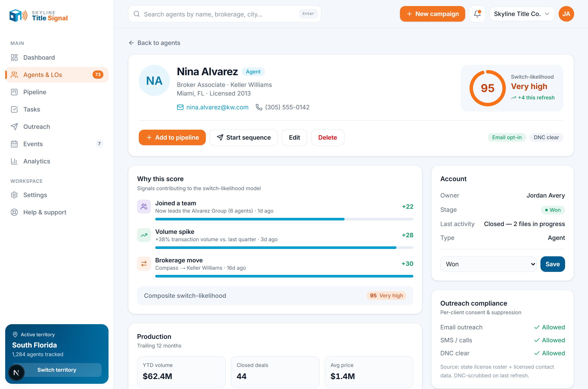Click the Agent role tag

tap(253, 72)
